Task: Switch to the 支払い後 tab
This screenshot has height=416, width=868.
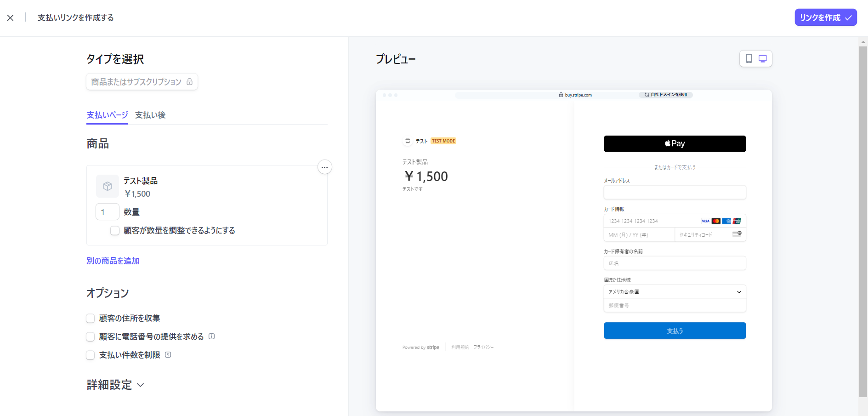Action: click(150, 115)
